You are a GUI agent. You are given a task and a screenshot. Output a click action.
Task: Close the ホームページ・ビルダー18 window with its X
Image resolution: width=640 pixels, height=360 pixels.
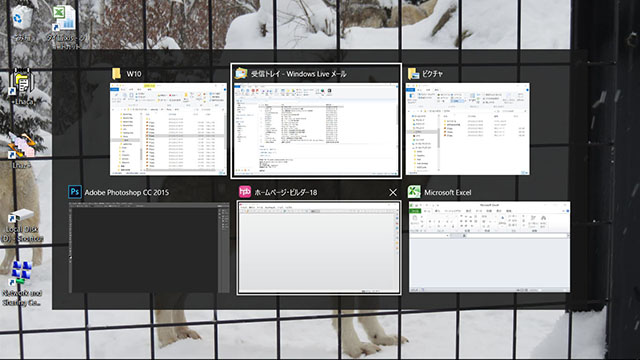click(x=393, y=192)
